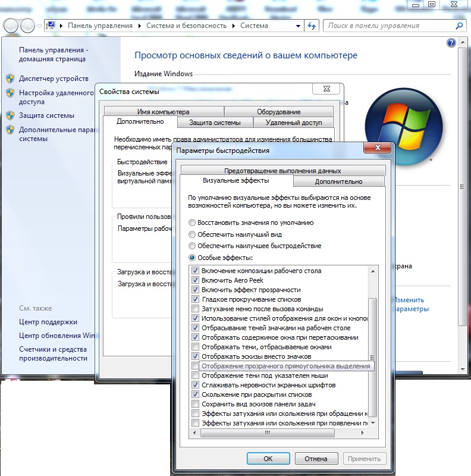
Task: Open the Оборудование tab in Свойства системы
Action: (x=278, y=112)
